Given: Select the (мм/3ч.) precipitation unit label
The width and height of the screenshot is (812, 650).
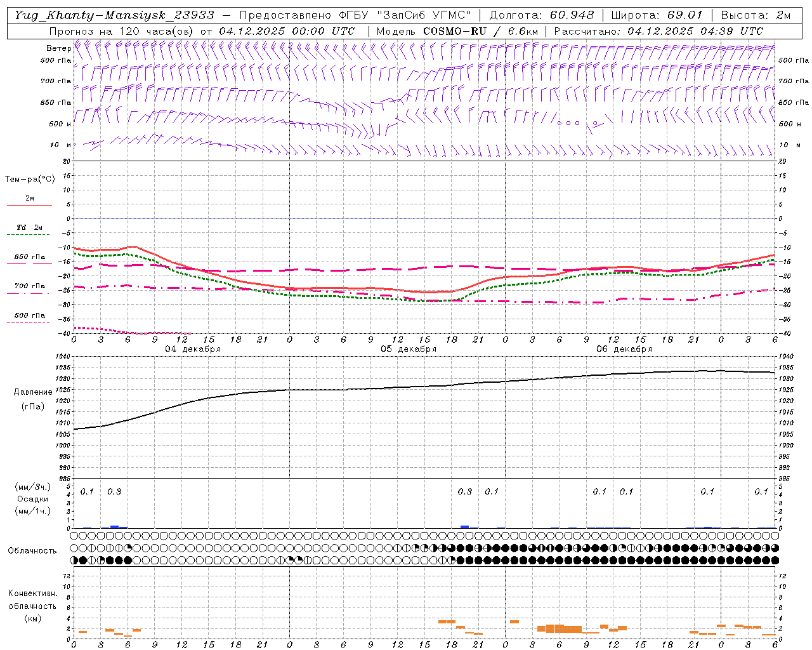Looking at the screenshot, I should pos(32,487).
